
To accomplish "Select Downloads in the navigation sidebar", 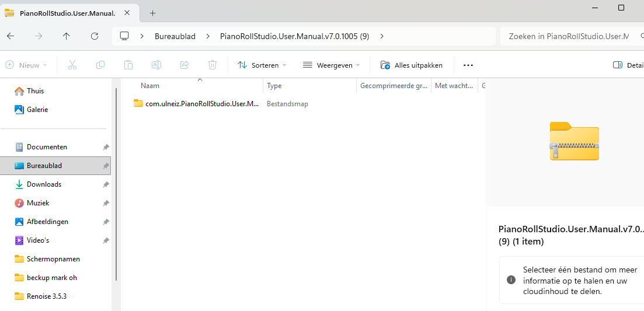I will tap(44, 184).
